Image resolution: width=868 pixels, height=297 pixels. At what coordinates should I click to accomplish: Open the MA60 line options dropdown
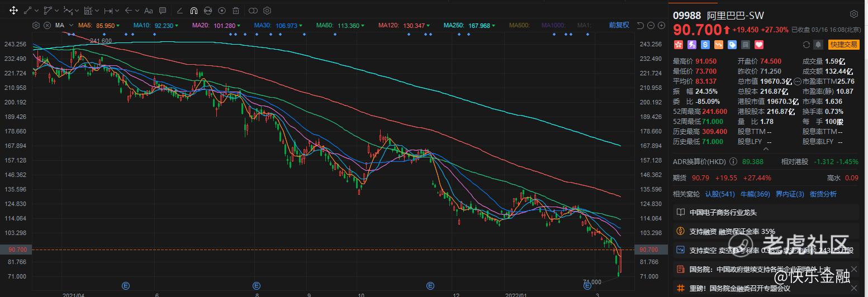[x=362, y=26]
